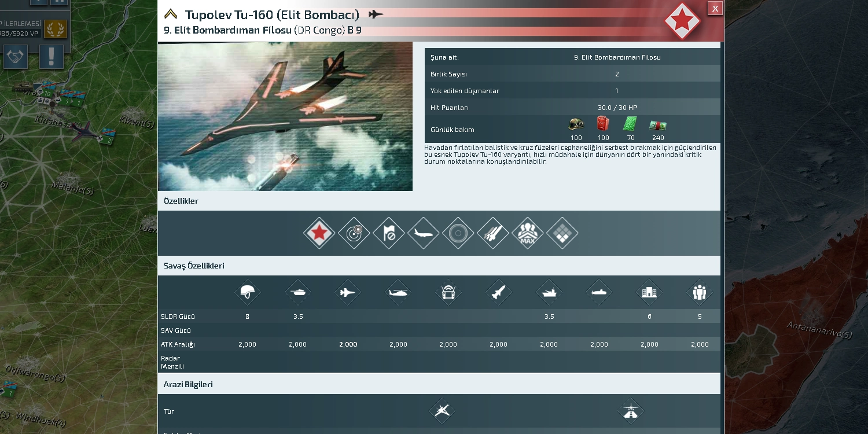Click the 'SLDR Gücü' row label
The image size is (868, 434).
[178, 317]
